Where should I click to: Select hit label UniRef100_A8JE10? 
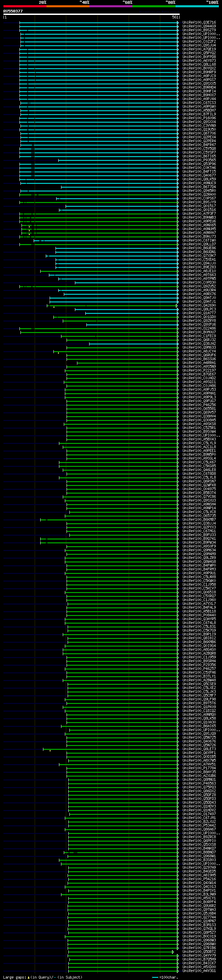click(x=199, y=271)
